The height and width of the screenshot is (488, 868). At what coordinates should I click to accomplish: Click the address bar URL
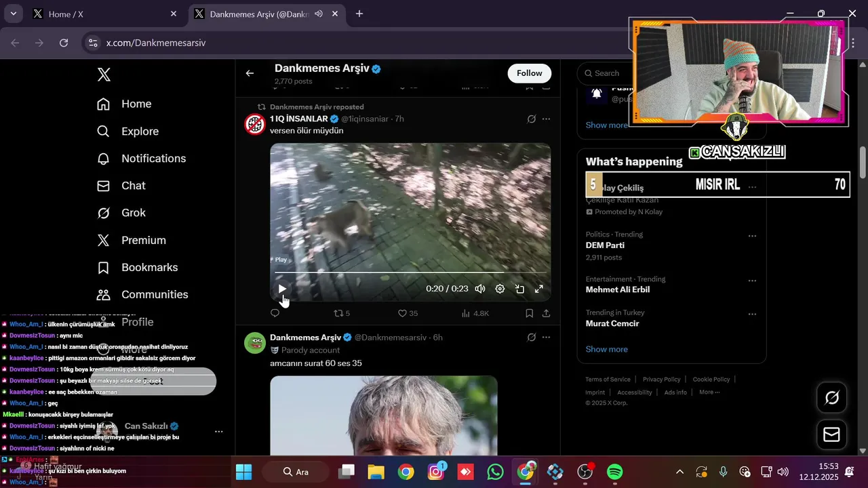[x=156, y=43]
